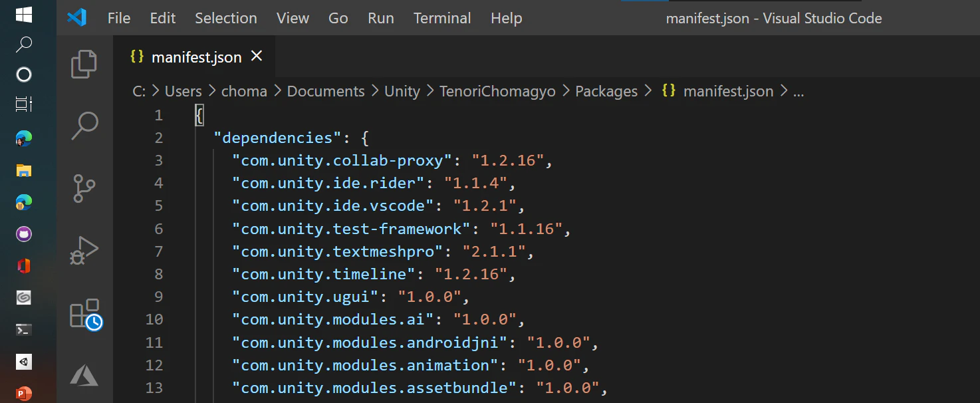Image resolution: width=980 pixels, height=403 pixels.
Task: Open the File menu
Action: pos(119,18)
